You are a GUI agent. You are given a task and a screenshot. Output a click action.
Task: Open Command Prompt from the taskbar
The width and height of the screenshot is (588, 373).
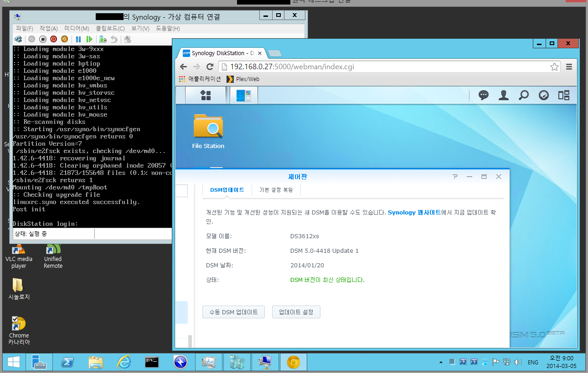click(152, 363)
